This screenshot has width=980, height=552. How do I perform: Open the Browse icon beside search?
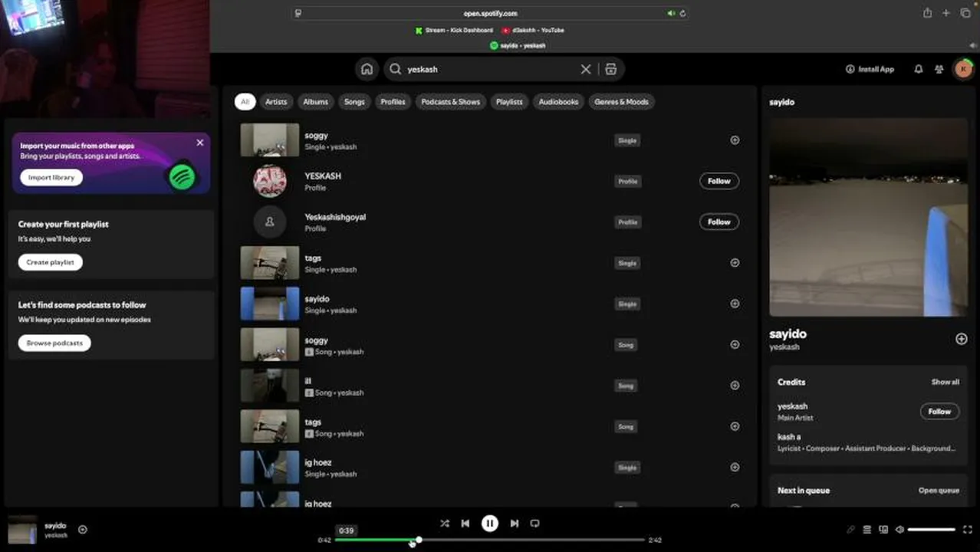[610, 69]
